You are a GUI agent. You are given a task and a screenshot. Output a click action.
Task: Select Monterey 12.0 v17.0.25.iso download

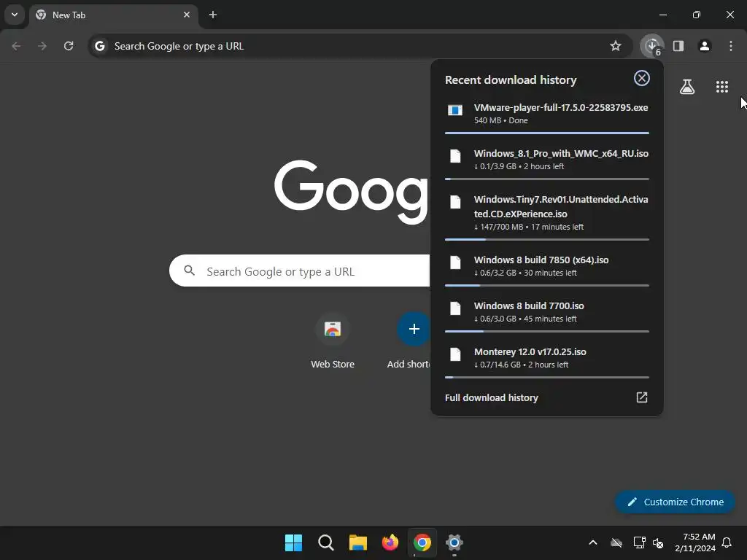coord(547,358)
